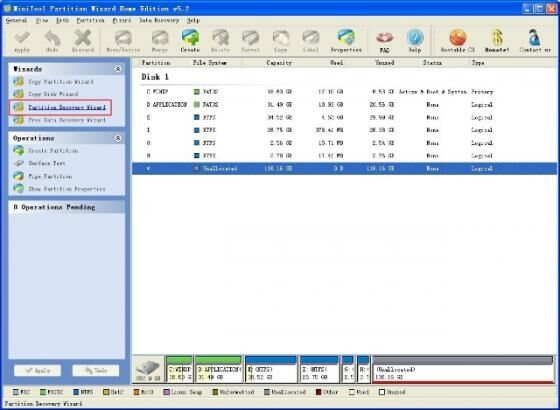Image resolution: width=560 pixels, height=410 pixels.
Task: Open the Help menu in menu bar
Action: [x=193, y=20]
